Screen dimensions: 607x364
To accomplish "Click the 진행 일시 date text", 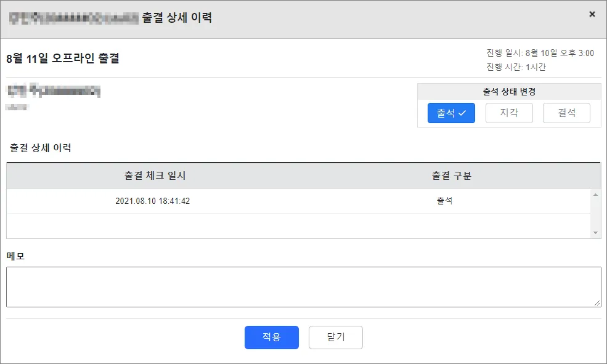I will pos(540,54).
